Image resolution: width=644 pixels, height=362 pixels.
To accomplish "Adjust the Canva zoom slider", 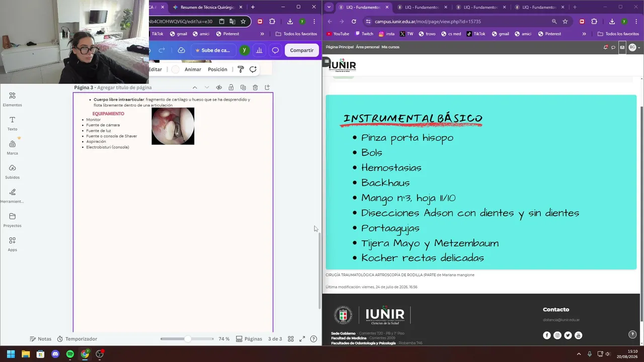I will (187, 339).
